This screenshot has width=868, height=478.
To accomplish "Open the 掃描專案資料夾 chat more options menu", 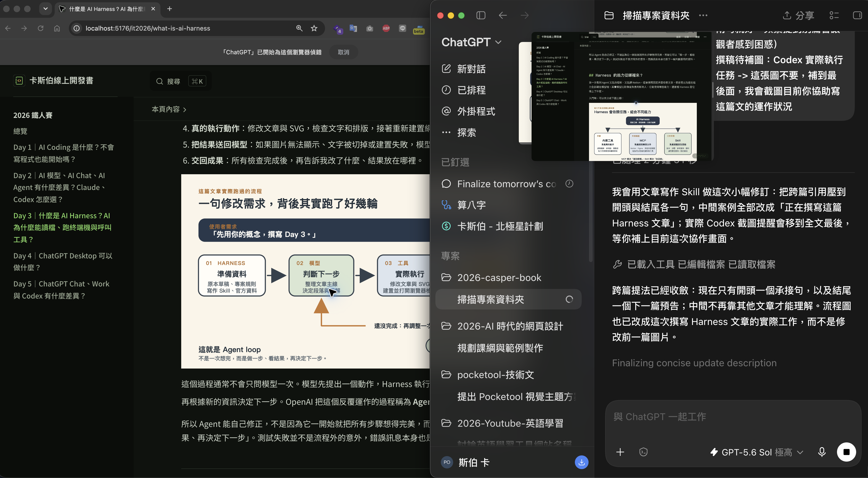I will point(703,16).
